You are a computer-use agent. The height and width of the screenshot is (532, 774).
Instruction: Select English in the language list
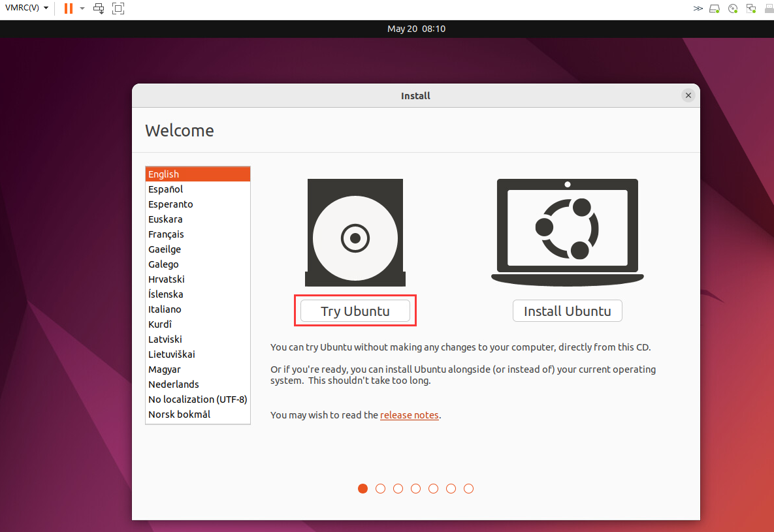click(x=198, y=174)
